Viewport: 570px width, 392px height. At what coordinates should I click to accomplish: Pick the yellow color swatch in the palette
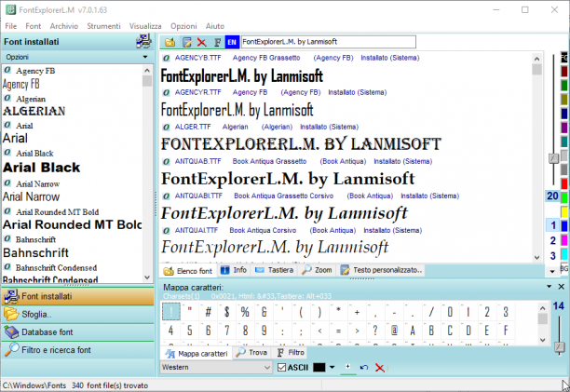click(x=564, y=211)
